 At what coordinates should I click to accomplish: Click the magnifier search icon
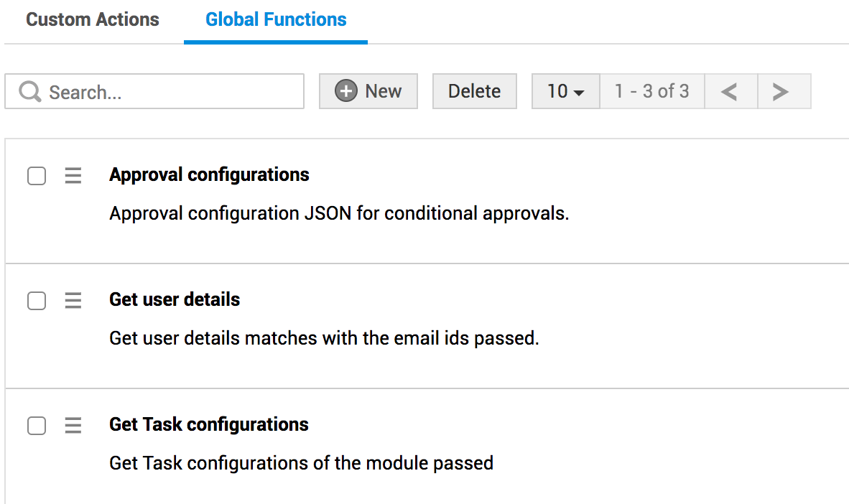pos(30,92)
